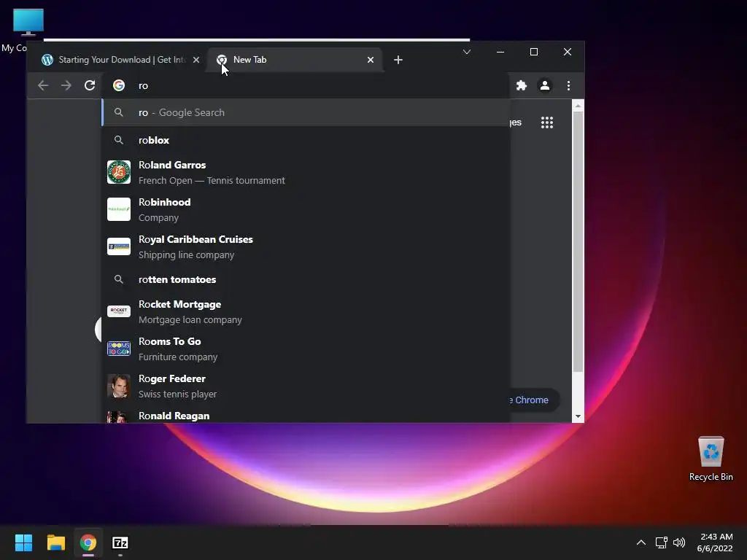Click the network icon in system tray
This screenshot has width=747, height=560.
click(x=661, y=542)
